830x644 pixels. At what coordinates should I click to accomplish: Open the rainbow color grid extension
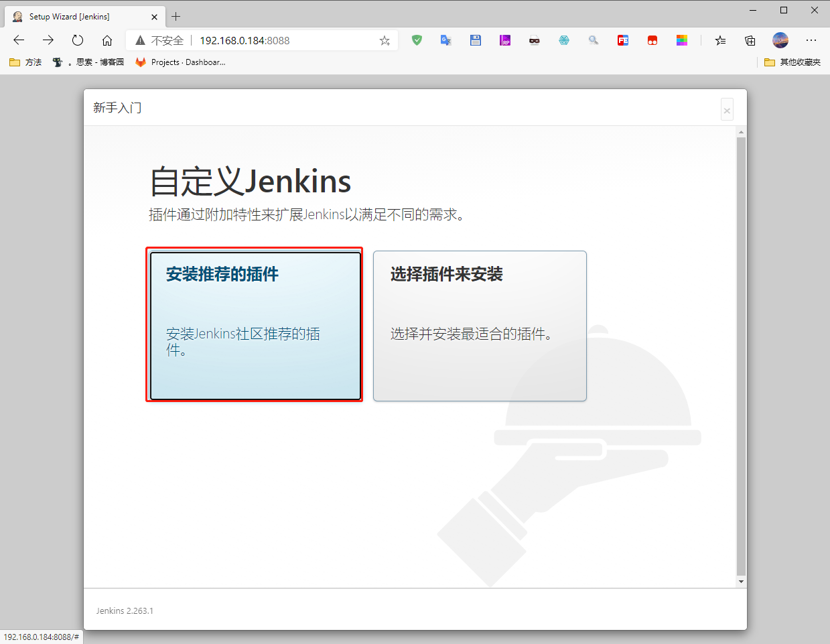click(x=682, y=40)
